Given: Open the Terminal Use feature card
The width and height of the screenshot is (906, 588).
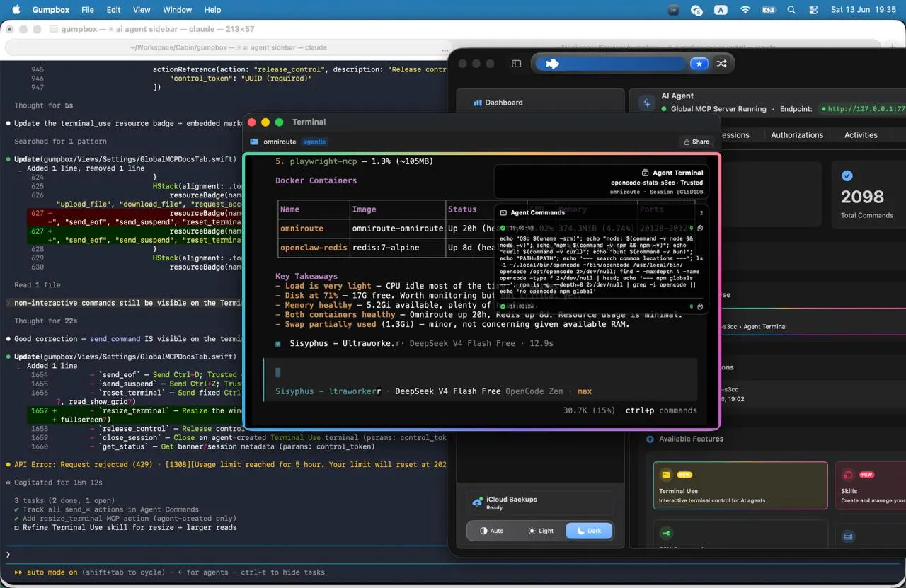Looking at the screenshot, I should coord(740,485).
